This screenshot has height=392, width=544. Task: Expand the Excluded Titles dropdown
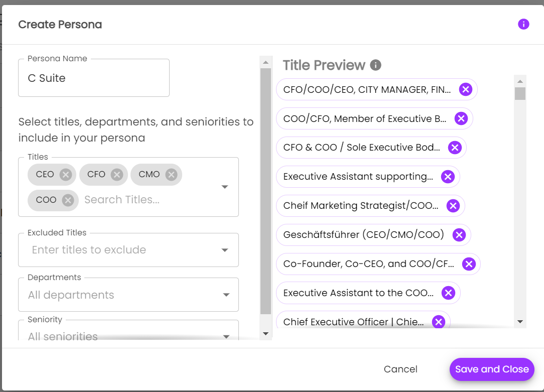pos(225,250)
